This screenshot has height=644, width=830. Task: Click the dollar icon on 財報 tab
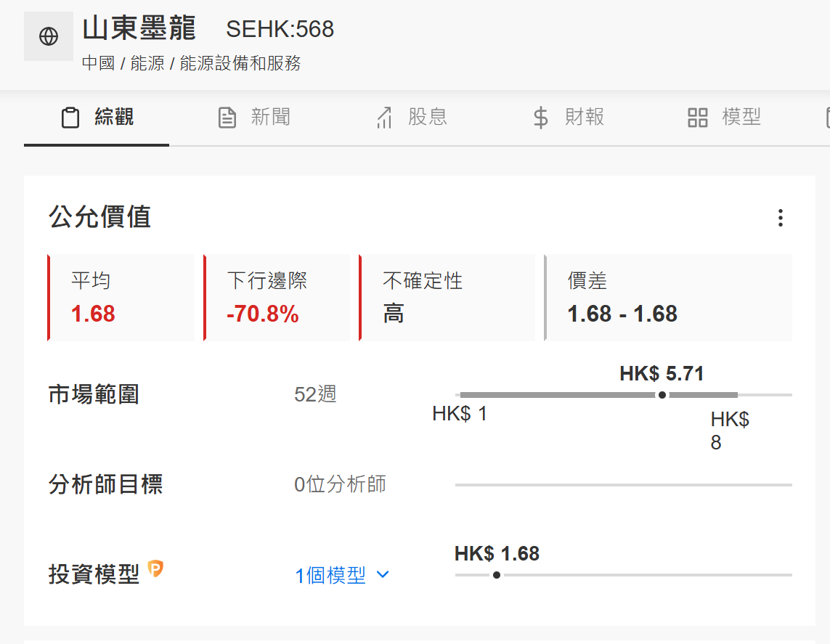tap(540, 118)
